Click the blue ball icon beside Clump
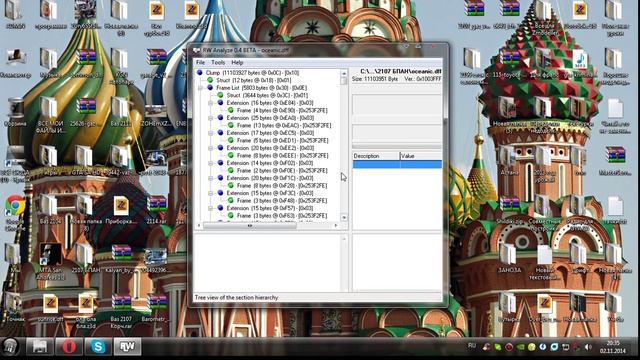This screenshot has height=360, width=640. [200, 73]
